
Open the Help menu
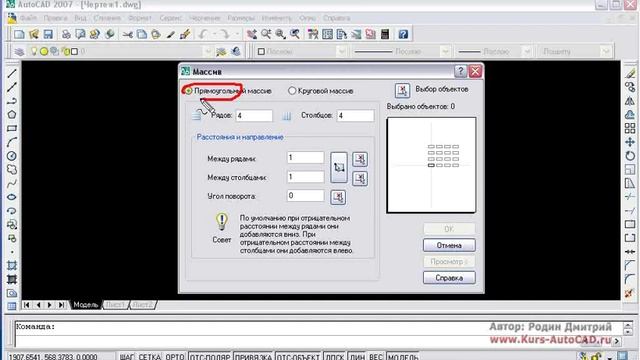(x=337, y=18)
